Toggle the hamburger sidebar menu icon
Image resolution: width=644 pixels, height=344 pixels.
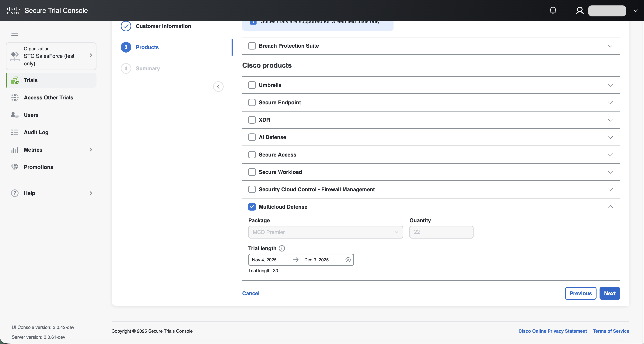pyautogui.click(x=15, y=33)
